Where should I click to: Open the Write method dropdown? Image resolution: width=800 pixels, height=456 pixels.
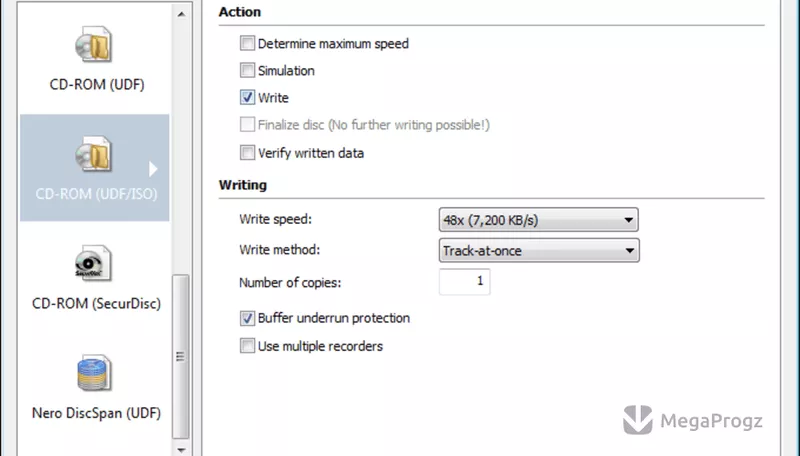[539, 250]
